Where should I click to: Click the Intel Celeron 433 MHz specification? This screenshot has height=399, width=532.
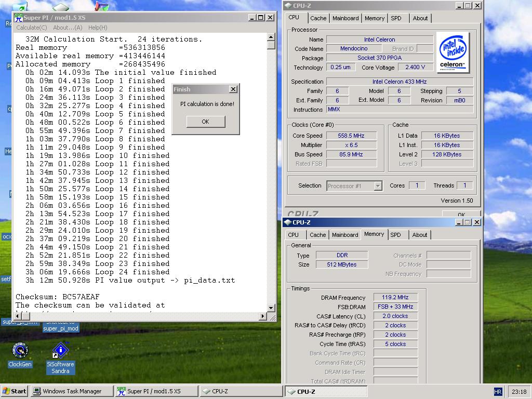(x=400, y=82)
